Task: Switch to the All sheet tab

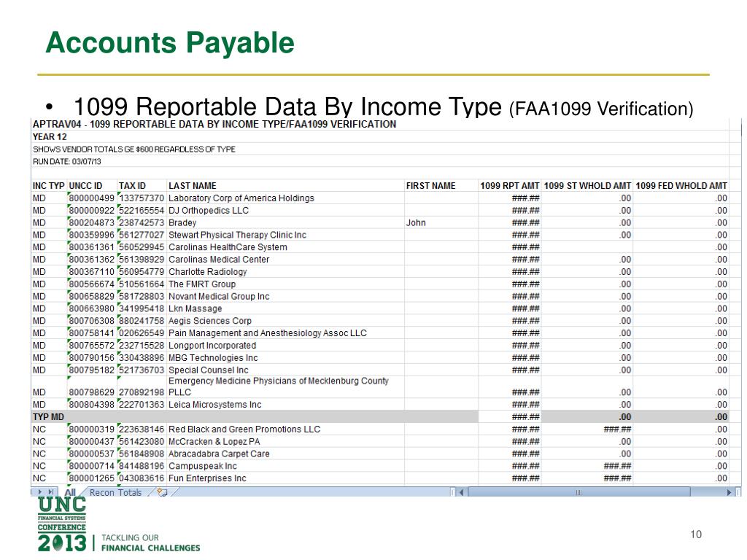Action: [x=70, y=492]
